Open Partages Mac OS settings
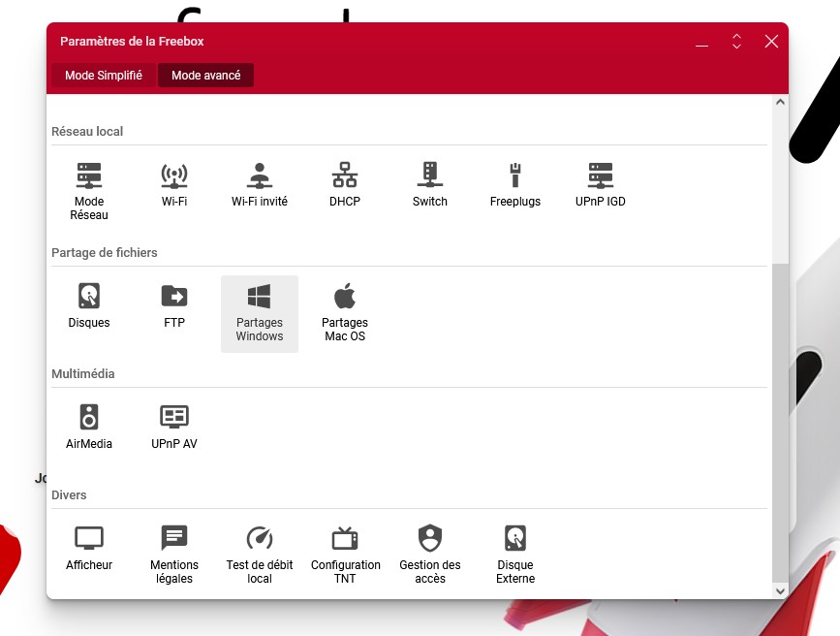 point(345,312)
